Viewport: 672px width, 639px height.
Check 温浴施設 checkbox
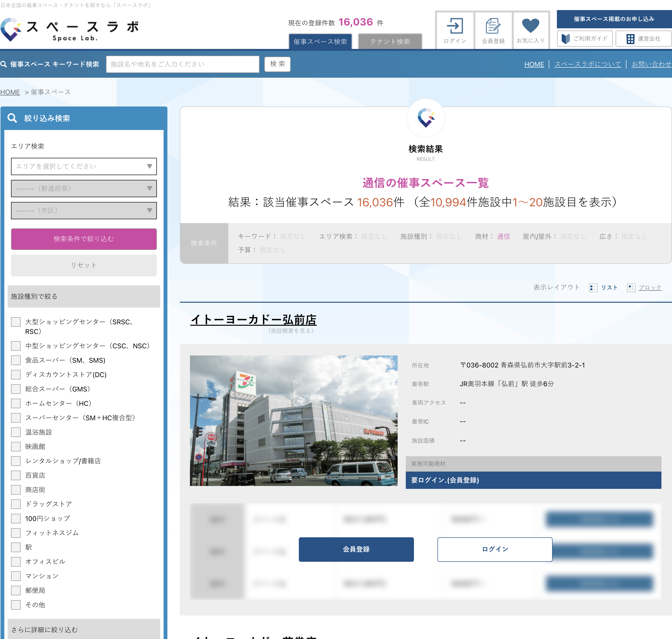pos(16,432)
